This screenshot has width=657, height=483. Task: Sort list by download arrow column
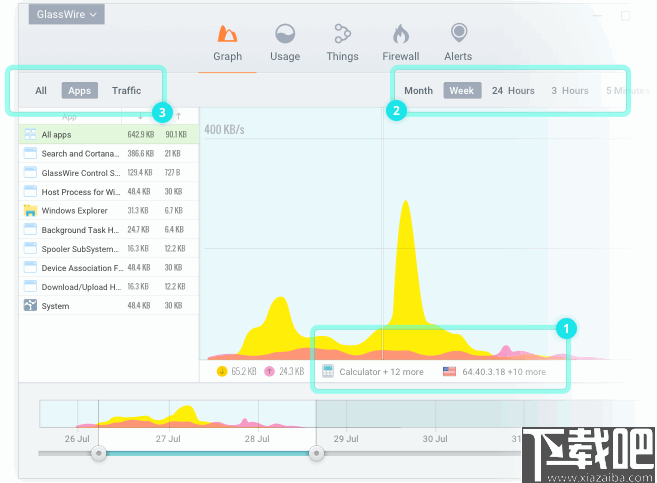(x=140, y=117)
